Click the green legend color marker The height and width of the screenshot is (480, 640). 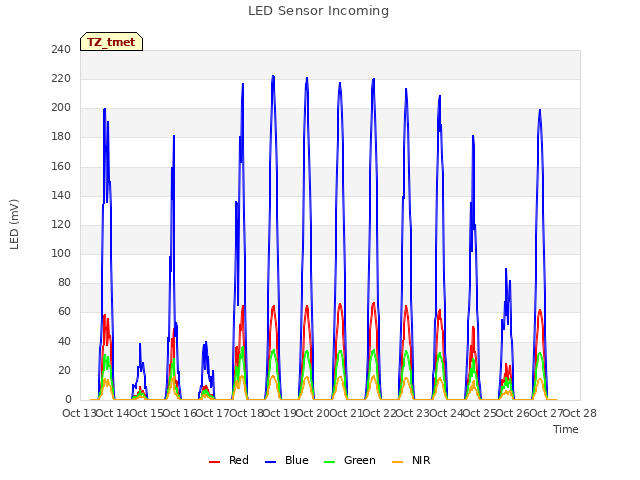tap(329, 462)
